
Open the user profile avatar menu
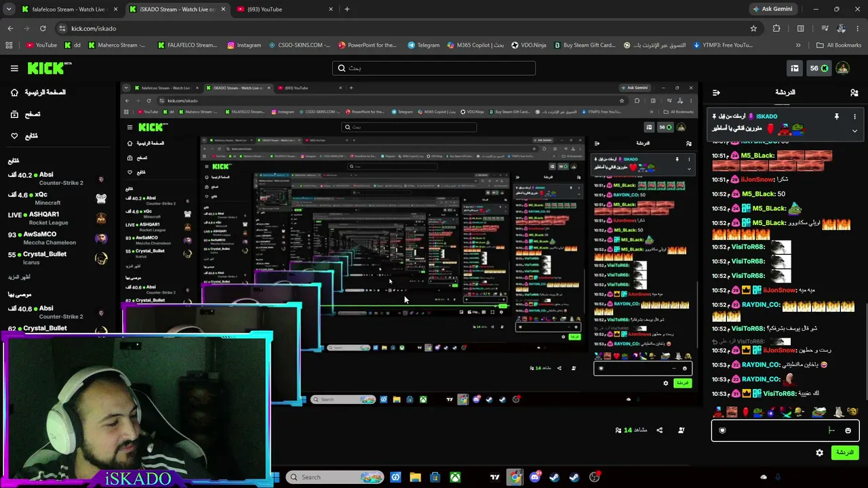point(843,68)
